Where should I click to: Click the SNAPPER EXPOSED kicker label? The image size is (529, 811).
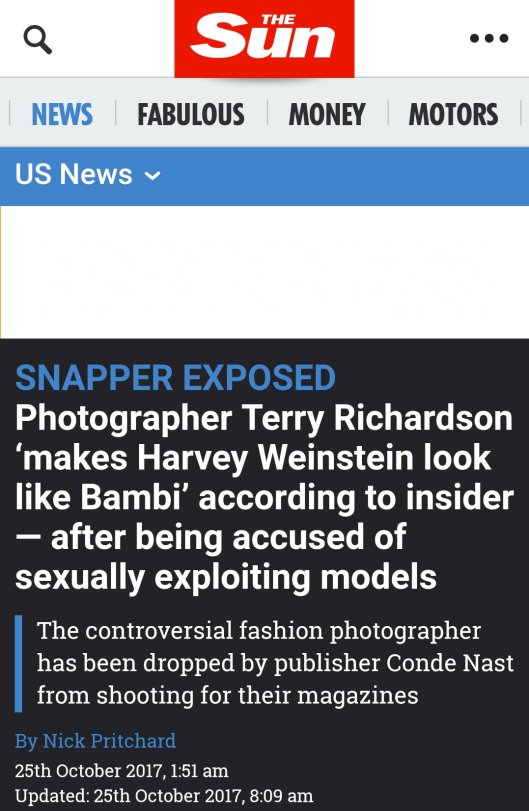(175, 378)
